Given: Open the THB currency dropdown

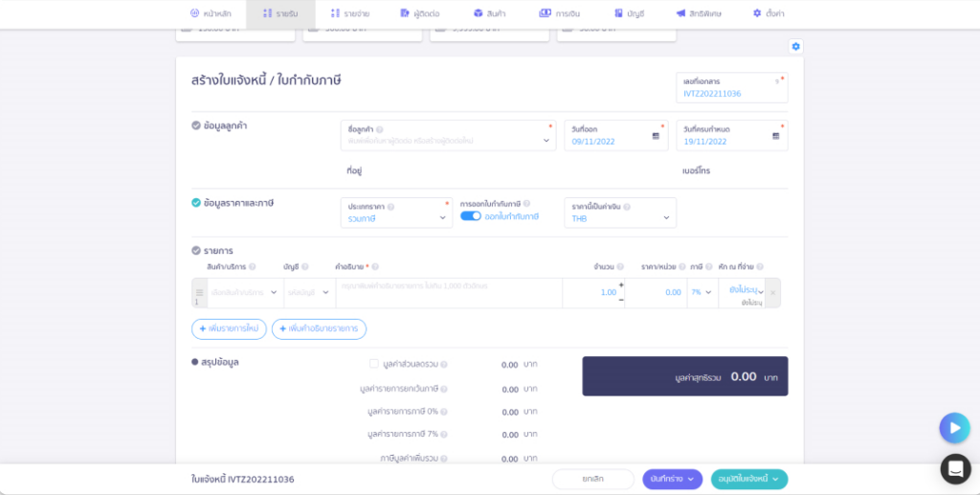Looking at the screenshot, I should 620,214.
